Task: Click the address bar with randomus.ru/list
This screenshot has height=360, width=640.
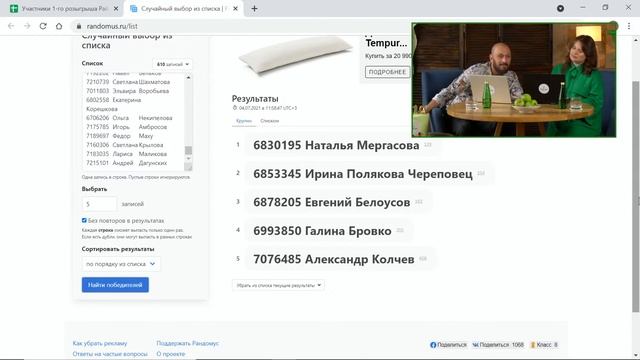Action: [241, 26]
